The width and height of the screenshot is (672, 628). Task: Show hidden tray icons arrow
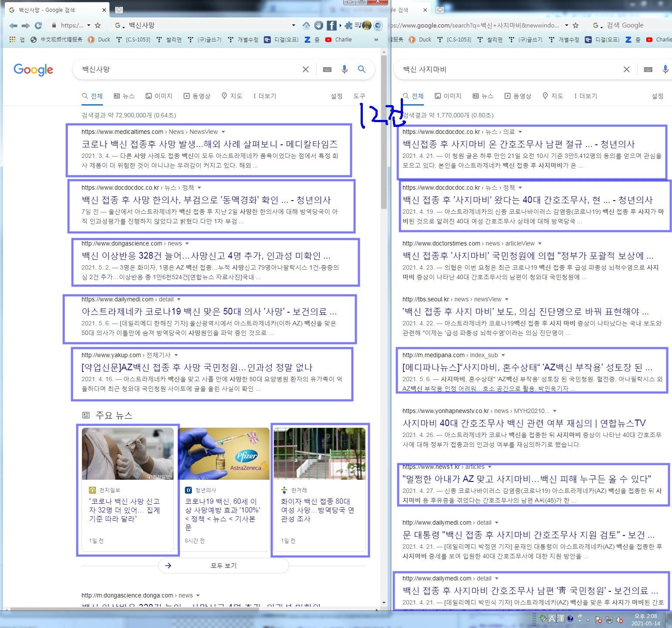[x=588, y=619]
